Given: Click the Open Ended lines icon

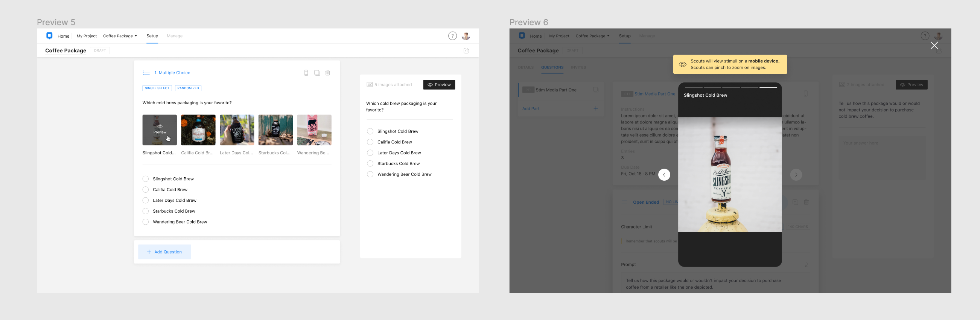Looking at the screenshot, I should (624, 202).
